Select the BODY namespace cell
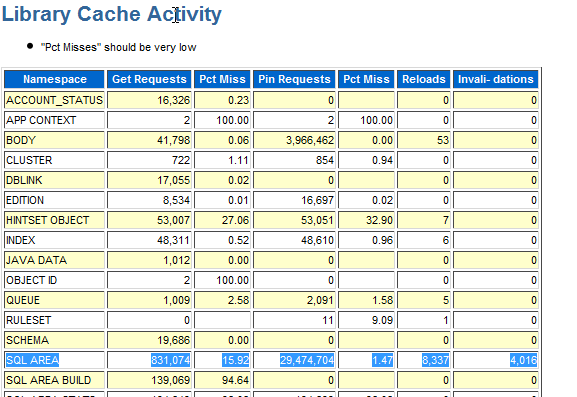The image size is (577, 397). pos(54,140)
